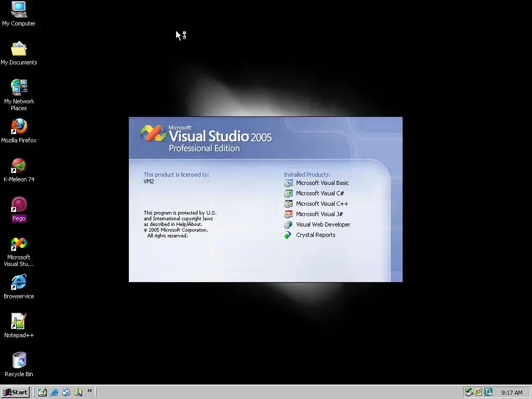This screenshot has width=532, height=399.
Task: Click the 'Visual Studio 2005' title text
Action: pyautogui.click(x=220, y=136)
